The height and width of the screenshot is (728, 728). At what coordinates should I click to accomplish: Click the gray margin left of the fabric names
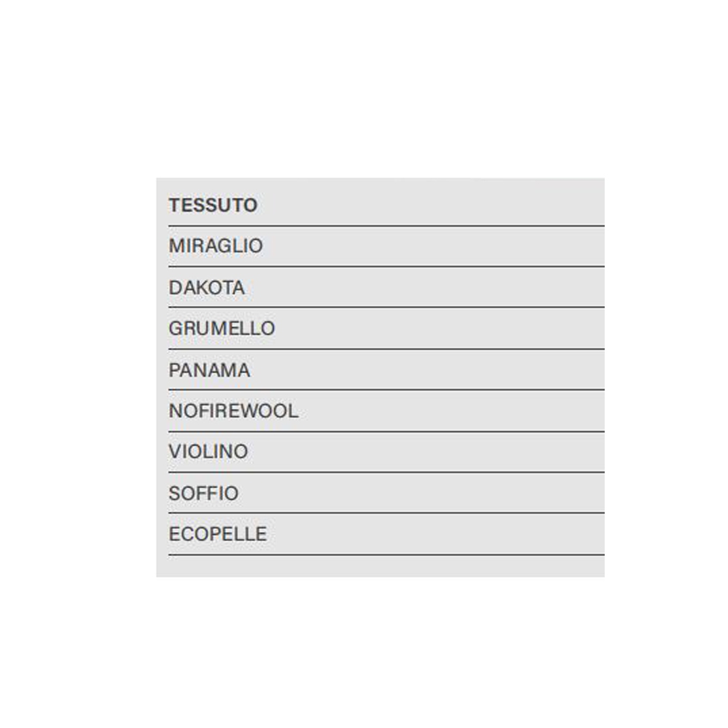pos(163,378)
